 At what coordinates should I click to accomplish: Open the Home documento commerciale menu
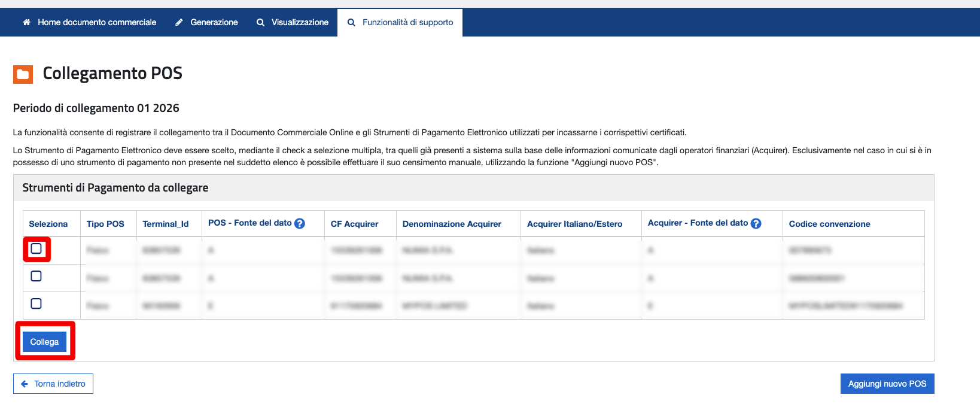96,22
